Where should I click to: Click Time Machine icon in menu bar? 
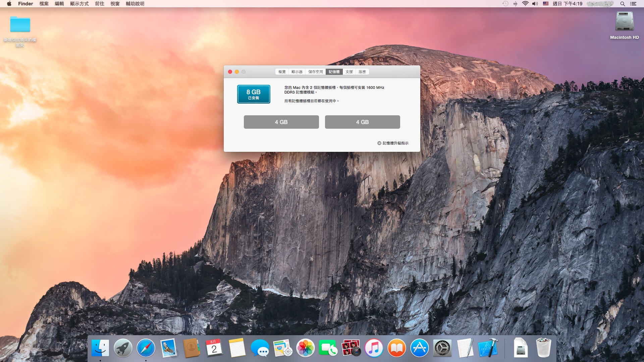pos(505,4)
